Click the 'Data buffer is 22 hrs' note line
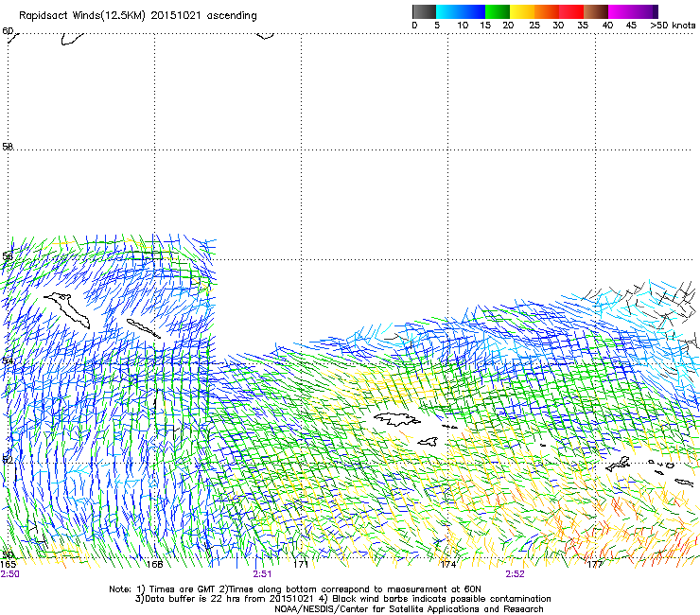700x615 pixels. (x=342, y=599)
